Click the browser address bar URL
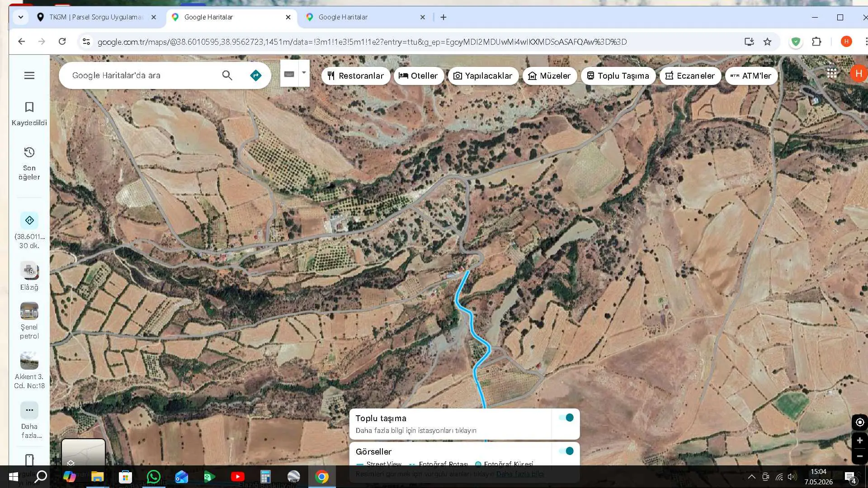868x488 pixels. tap(362, 42)
